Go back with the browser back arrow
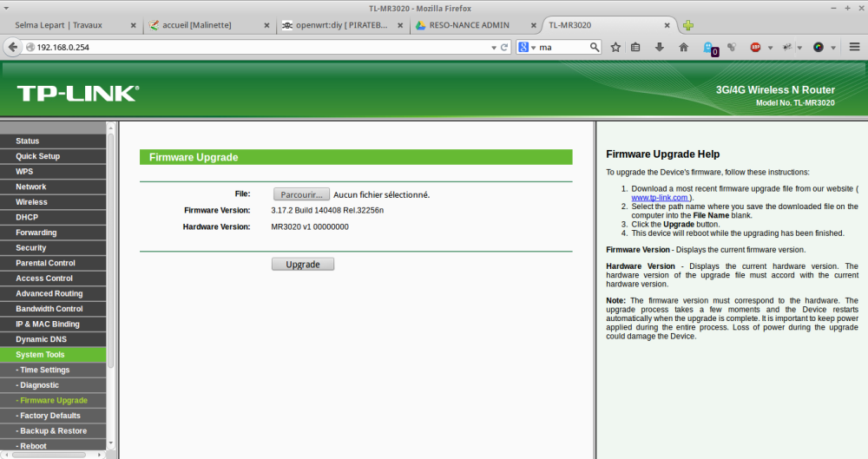 13,47
